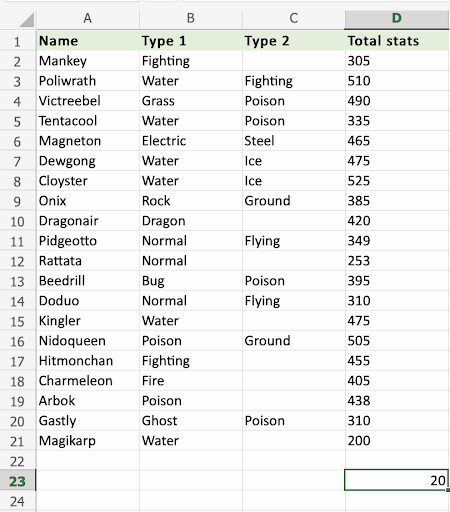Select column D header
Image resolution: width=450 pixels, height=512 pixels.
(397, 18)
